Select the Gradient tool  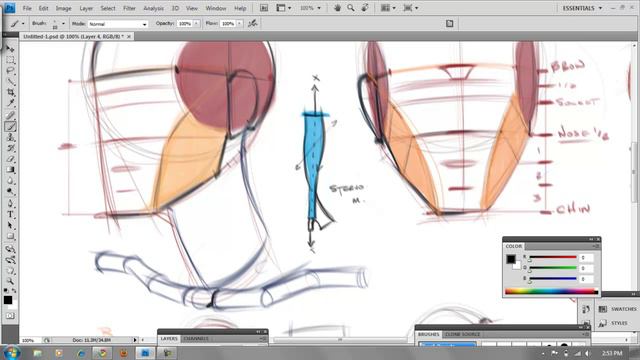point(10,170)
